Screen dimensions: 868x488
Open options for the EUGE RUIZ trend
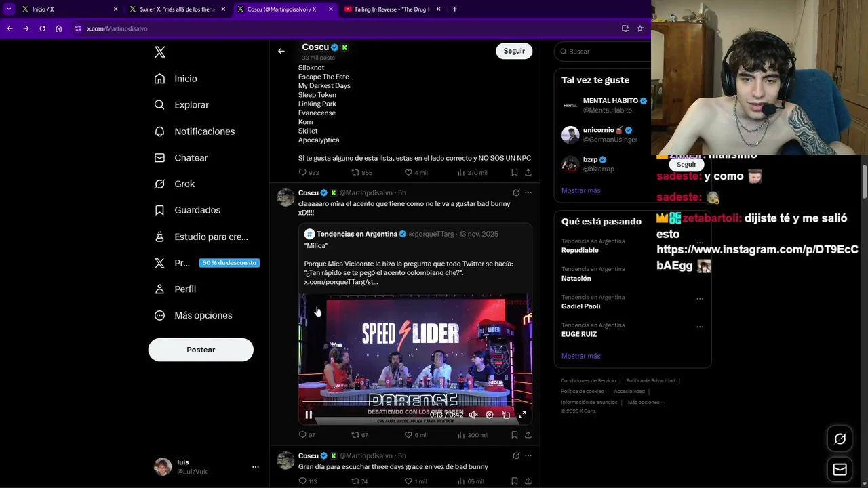(x=700, y=327)
